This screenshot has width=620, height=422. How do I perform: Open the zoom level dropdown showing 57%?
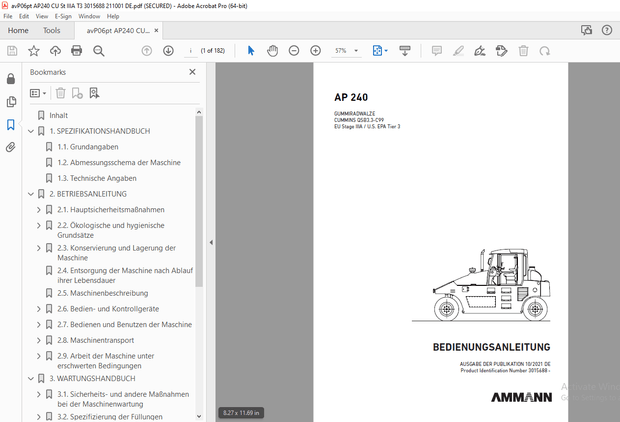click(x=346, y=51)
